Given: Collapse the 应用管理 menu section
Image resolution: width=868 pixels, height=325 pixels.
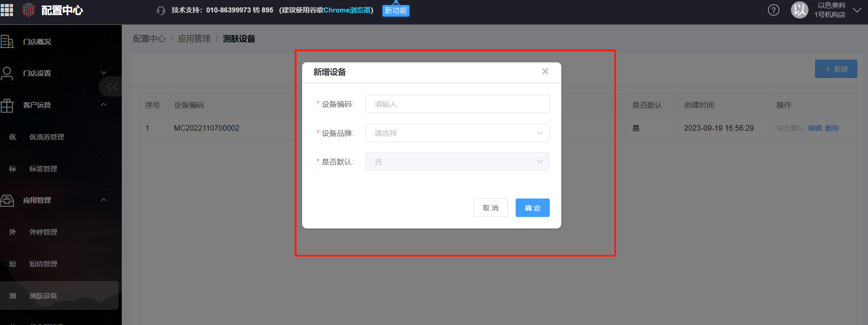Looking at the screenshot, I should click(104, 200).
